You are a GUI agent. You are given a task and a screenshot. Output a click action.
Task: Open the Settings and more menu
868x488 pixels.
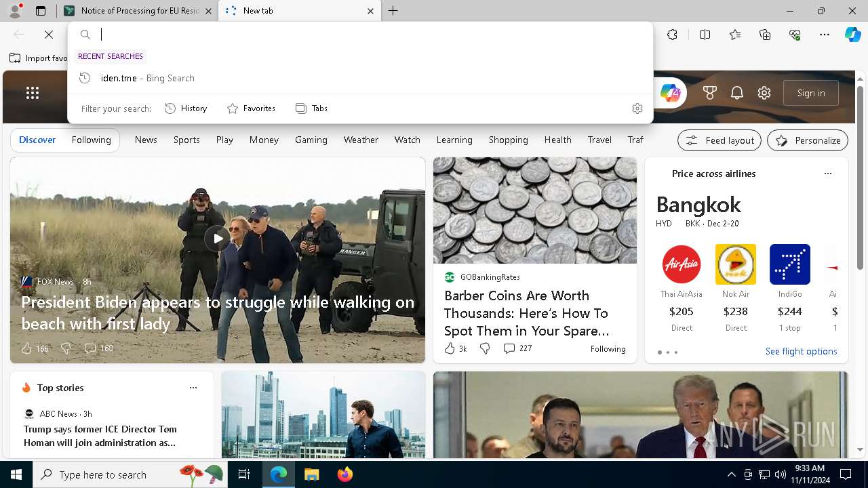pyautogui.click(x=825, y=35)
